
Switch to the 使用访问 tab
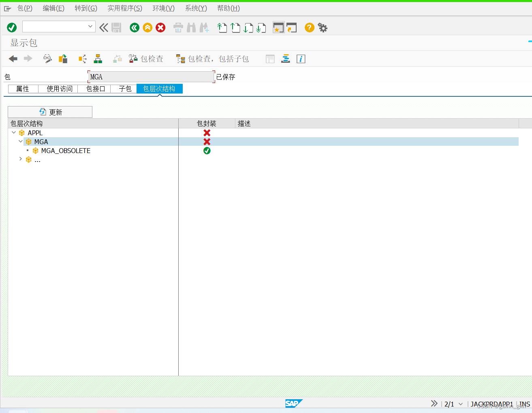(58, 89)
